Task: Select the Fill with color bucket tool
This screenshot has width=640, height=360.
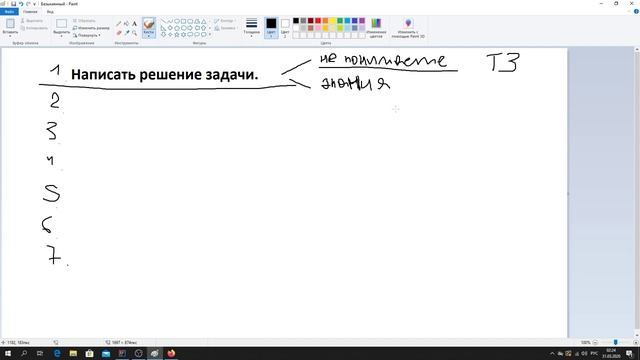Action: (x=127, y=24)
